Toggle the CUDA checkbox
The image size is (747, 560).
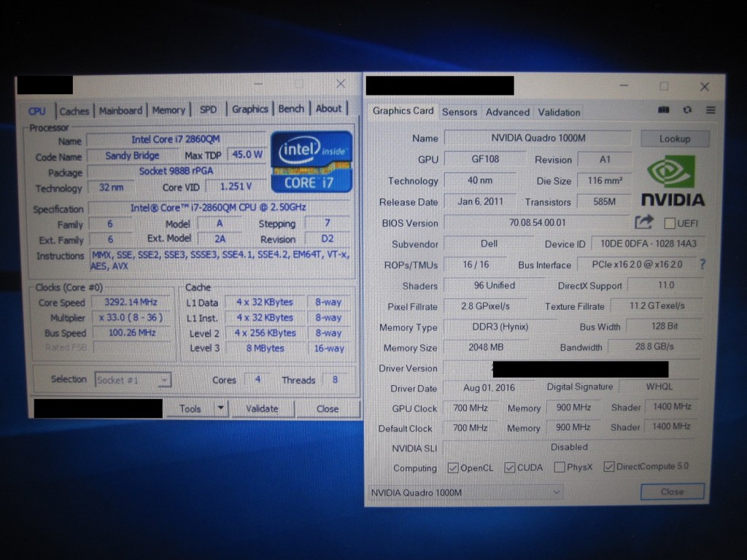coord(509,467)
